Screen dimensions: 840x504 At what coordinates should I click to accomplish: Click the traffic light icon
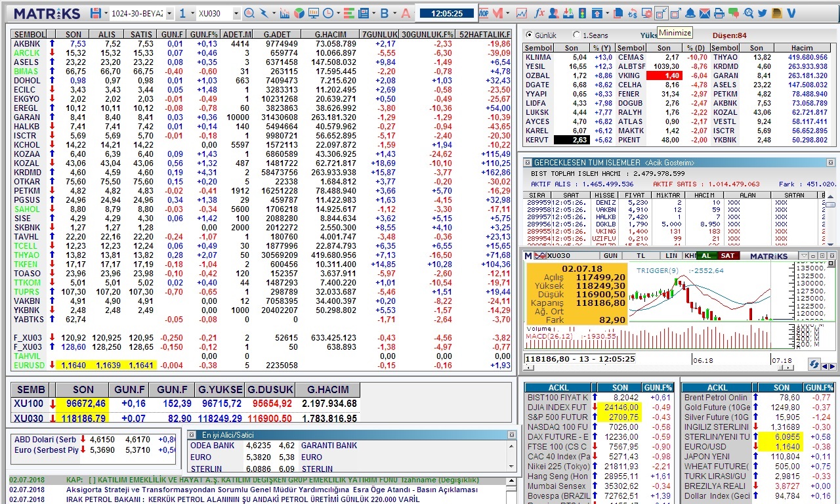pos(582,13)
